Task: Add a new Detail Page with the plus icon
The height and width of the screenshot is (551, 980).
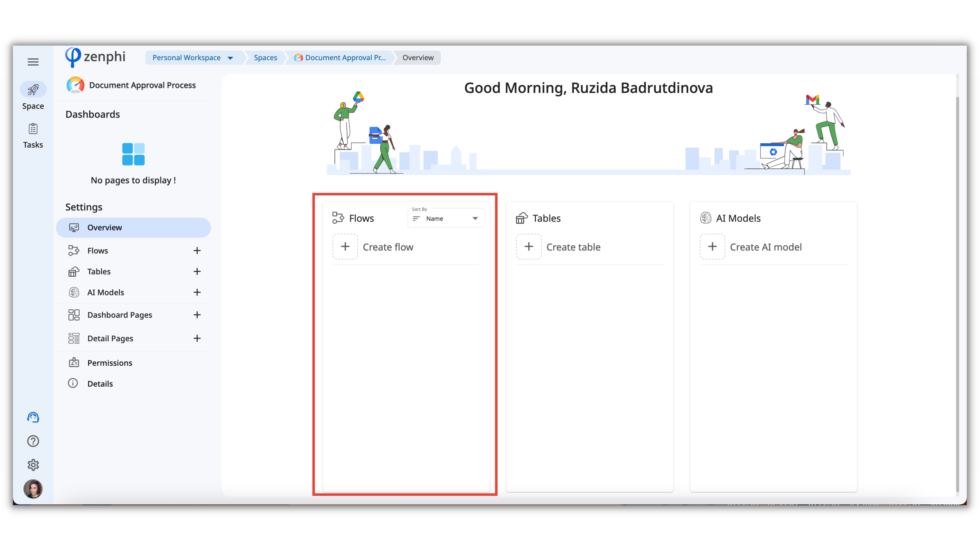Action: 197,338
